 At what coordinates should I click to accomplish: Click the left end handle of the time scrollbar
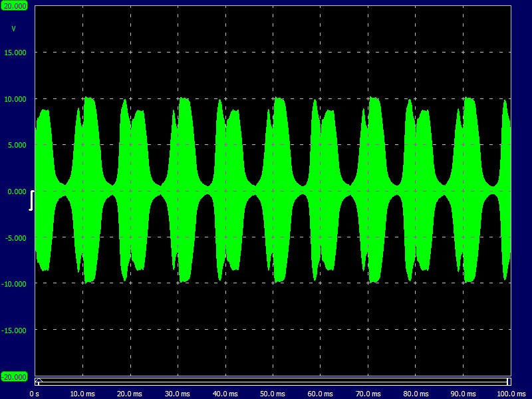click(x=37, y=383)
